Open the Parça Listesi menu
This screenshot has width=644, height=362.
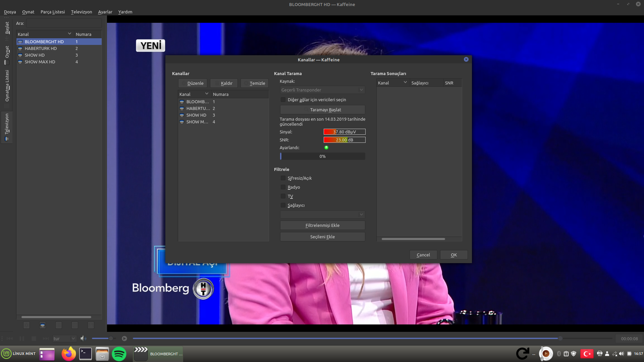(x=53, y=12)
